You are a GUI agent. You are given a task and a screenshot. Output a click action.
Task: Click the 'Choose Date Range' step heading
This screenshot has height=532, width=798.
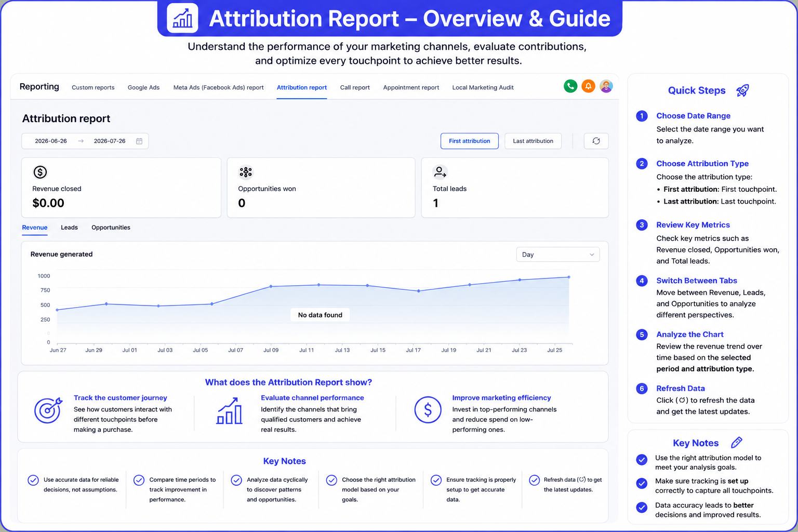[x=693, y=116]
